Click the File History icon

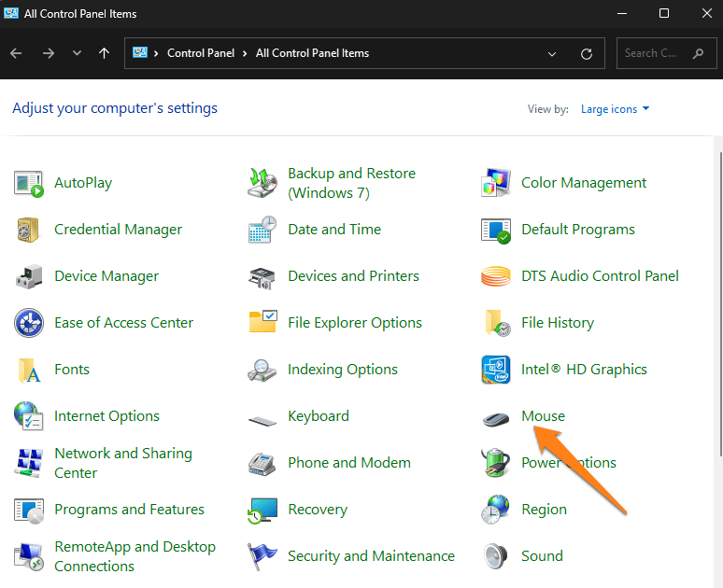pyautogui.click(x=498, y=323)
